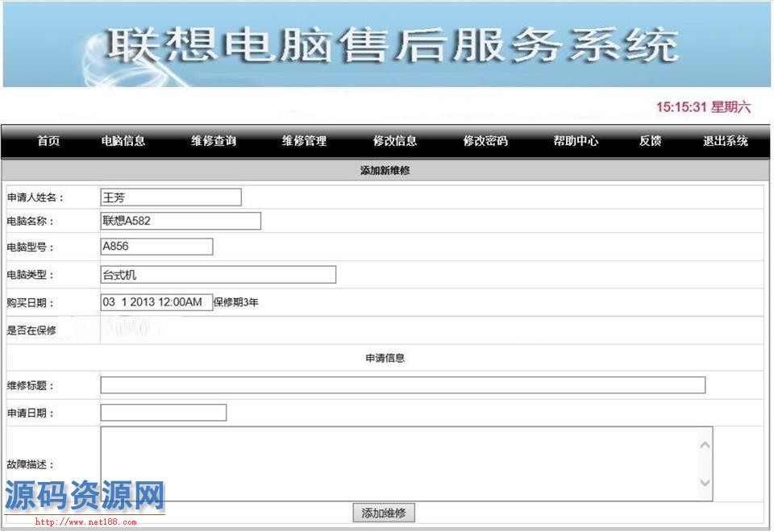Click the 添加维修 button
The image size is (774, 532).
[384, 513]
